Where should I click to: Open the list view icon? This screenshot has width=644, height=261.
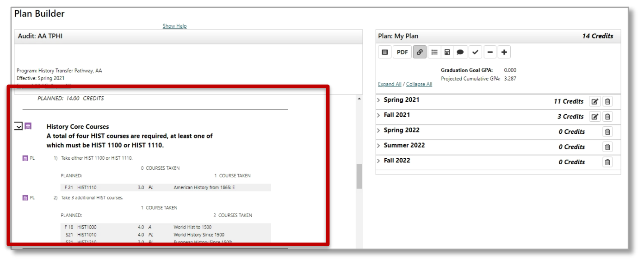tap(434, 52)
